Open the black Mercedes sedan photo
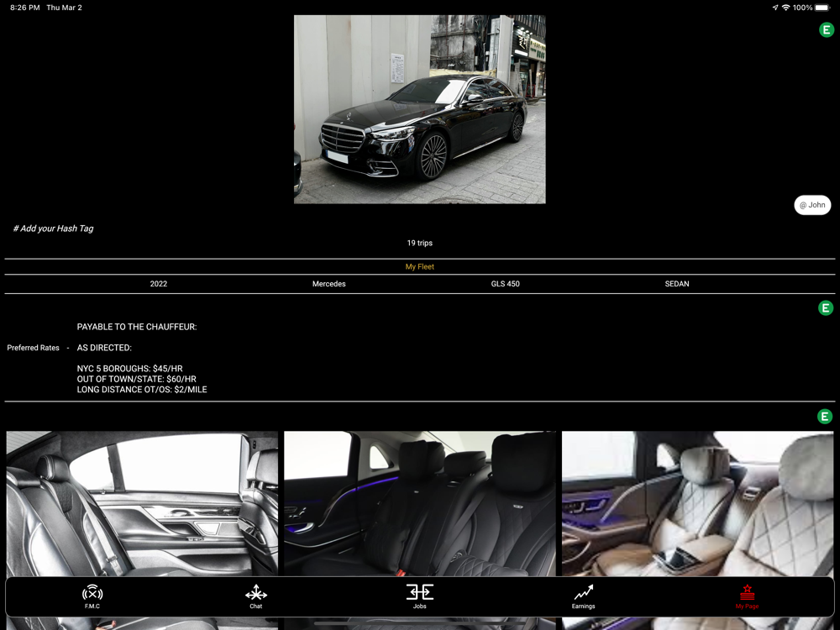840x630 pixels. tap(419, 109)
